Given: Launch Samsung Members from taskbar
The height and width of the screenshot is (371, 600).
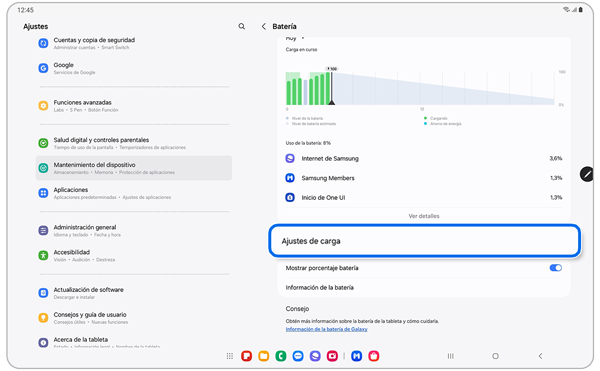Looking at the screenshot, I should (x=357, y=356).
